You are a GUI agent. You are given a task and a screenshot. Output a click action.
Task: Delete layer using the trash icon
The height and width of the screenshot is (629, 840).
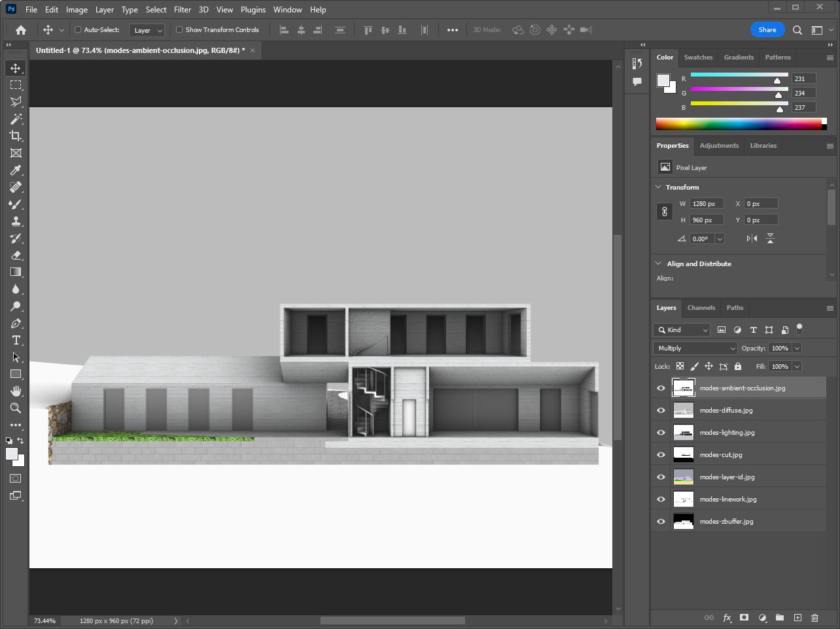(x=814, y=617)
